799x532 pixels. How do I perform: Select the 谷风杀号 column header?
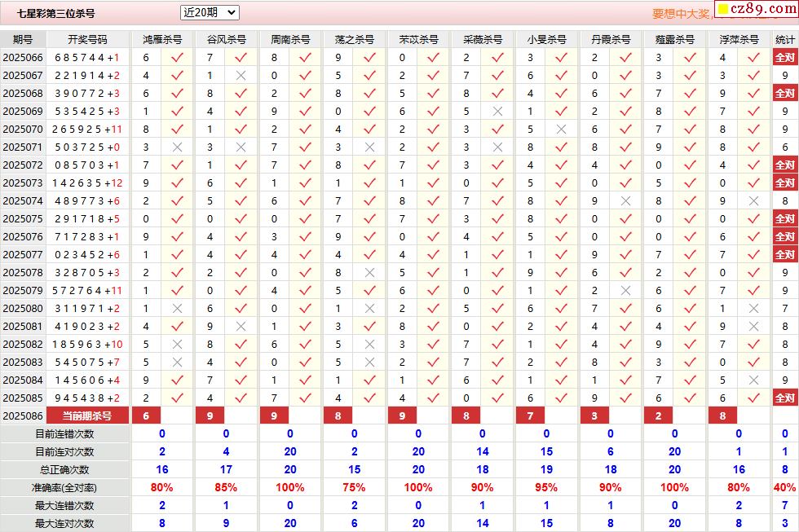point(227,40)
